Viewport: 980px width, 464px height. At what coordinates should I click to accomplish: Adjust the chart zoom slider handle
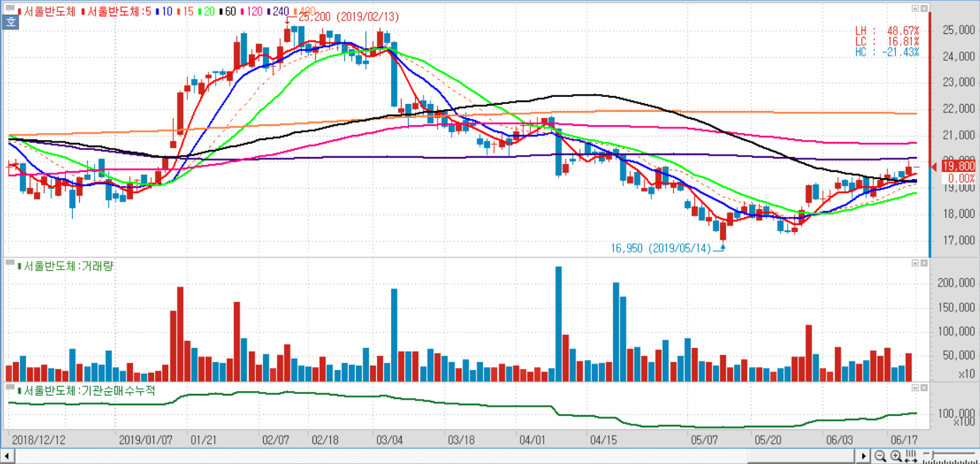click(x=933, y=453)
